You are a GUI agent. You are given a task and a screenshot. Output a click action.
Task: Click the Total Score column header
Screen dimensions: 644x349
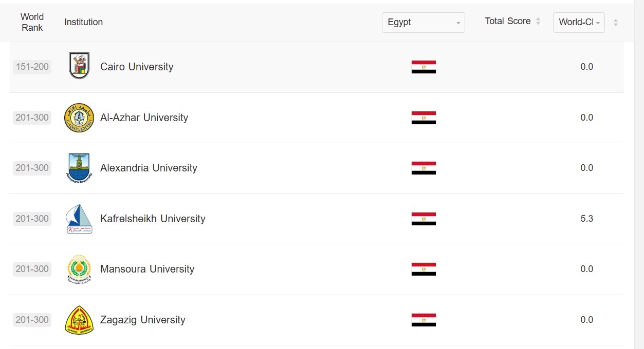(x=507, y=22)
